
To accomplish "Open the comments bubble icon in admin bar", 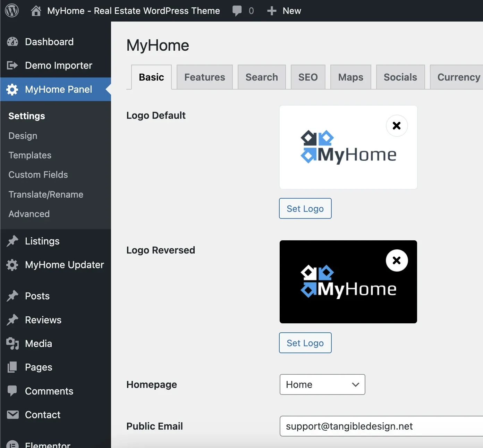I will [237, 11].
